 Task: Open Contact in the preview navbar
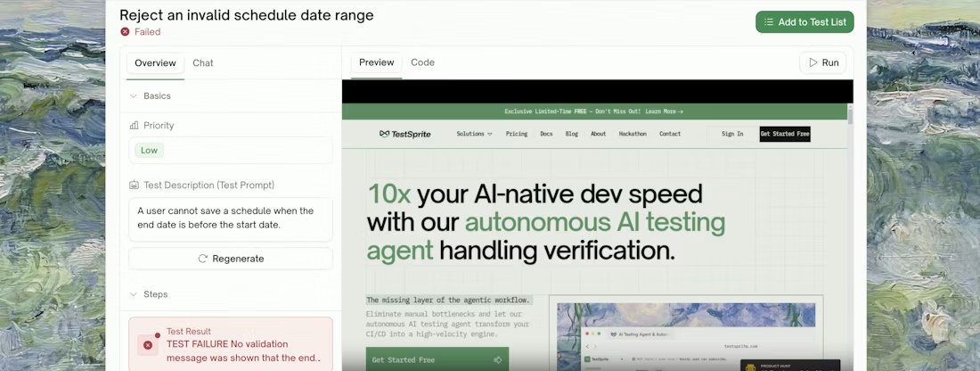point(669,134)
